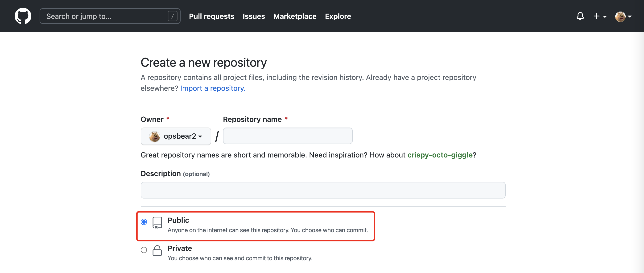This screenshot has height=273, width=644.
Task: Click the GitHub Octocat logo
Action: point(23,16)
